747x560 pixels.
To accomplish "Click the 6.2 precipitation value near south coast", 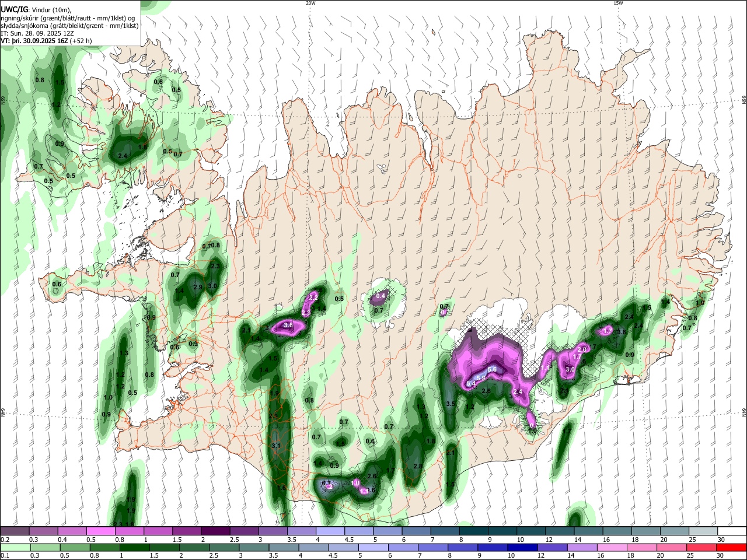I will coord(327,483).
